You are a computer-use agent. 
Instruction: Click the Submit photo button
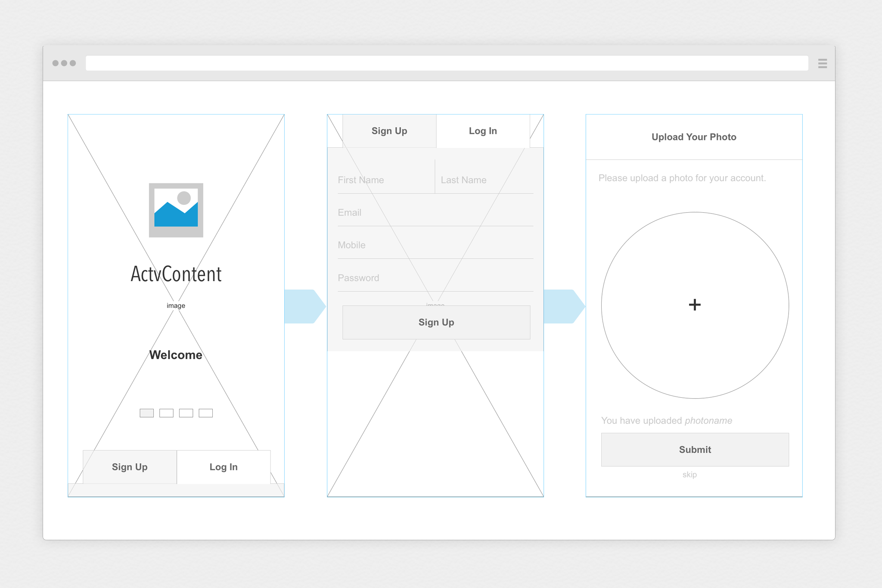point(695,449)
